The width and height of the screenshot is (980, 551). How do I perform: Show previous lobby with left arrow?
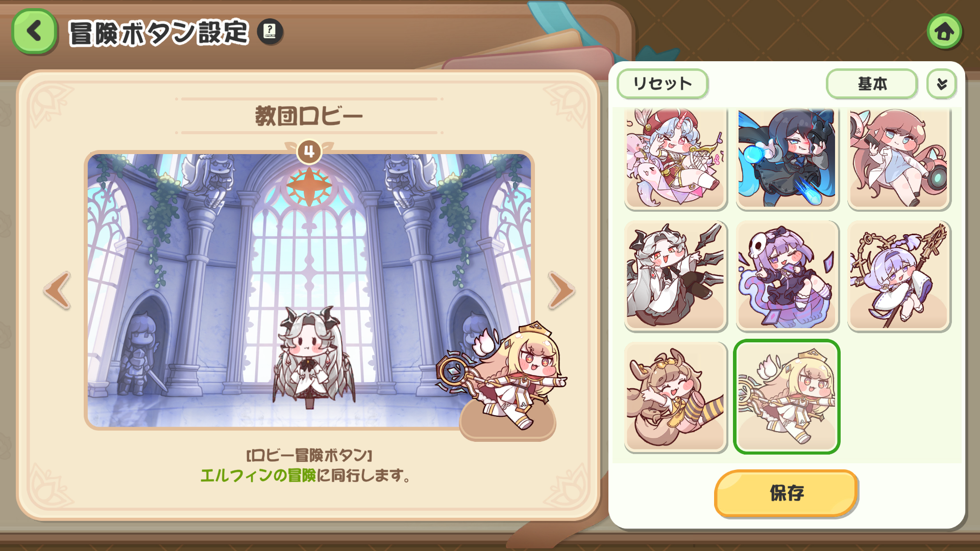point(57,290)
